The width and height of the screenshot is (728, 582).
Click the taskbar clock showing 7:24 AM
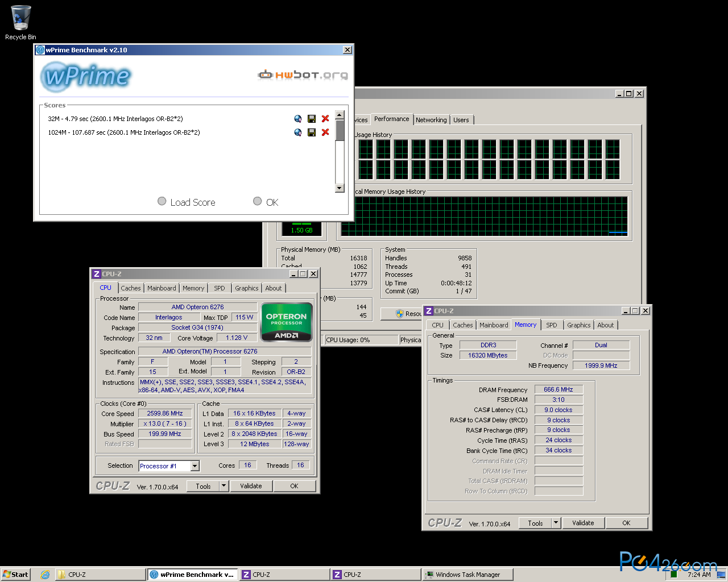pos(699,575)
